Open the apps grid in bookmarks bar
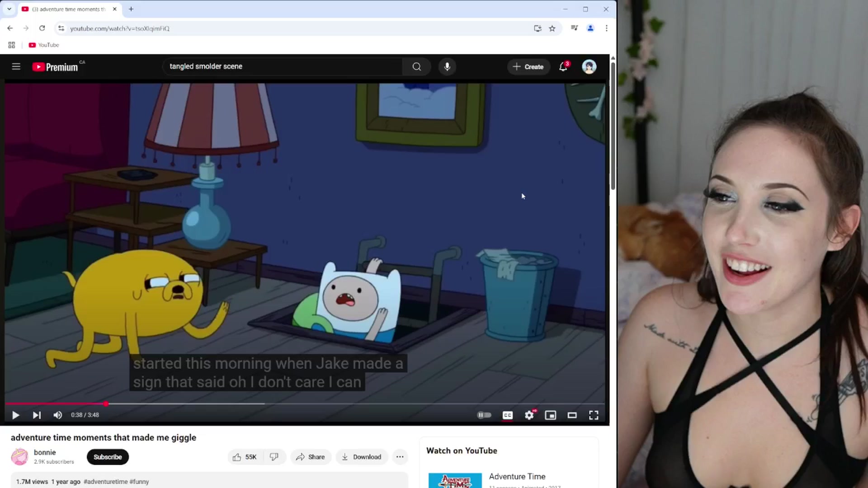868x488 pixels. click(x=12, y=45)
